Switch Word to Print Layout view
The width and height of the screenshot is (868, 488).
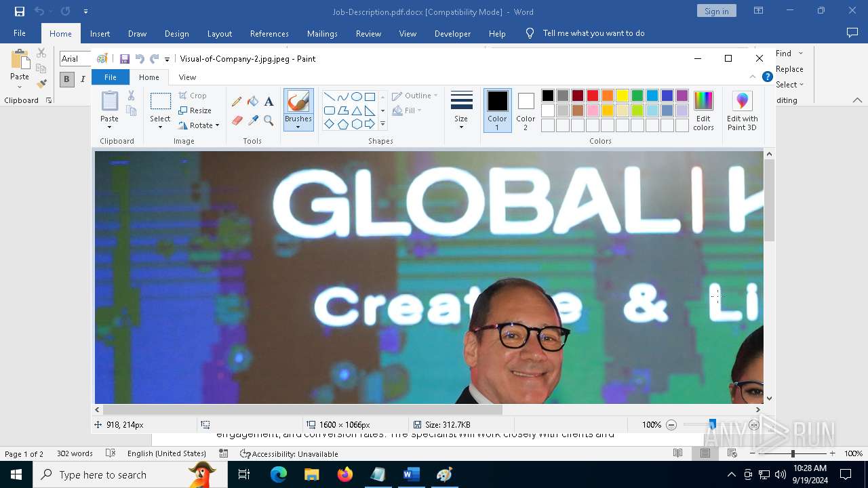point(705,453)
